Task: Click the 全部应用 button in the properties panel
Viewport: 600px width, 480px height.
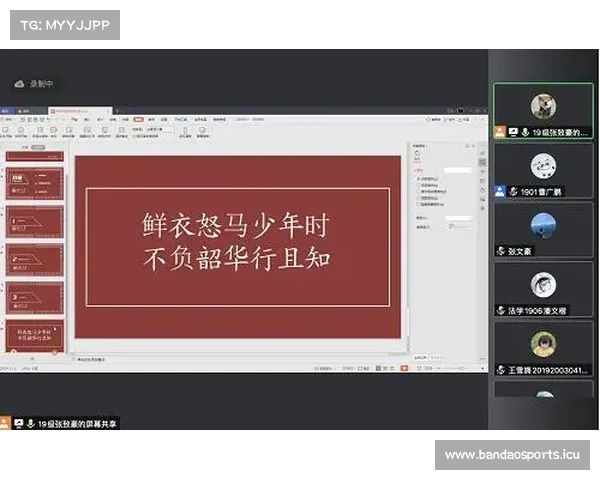Action: (x=420, y=358)
